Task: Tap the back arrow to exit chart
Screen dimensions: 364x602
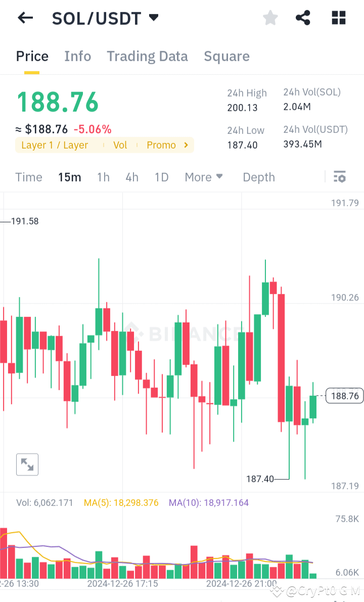Action: click(25, 18)
